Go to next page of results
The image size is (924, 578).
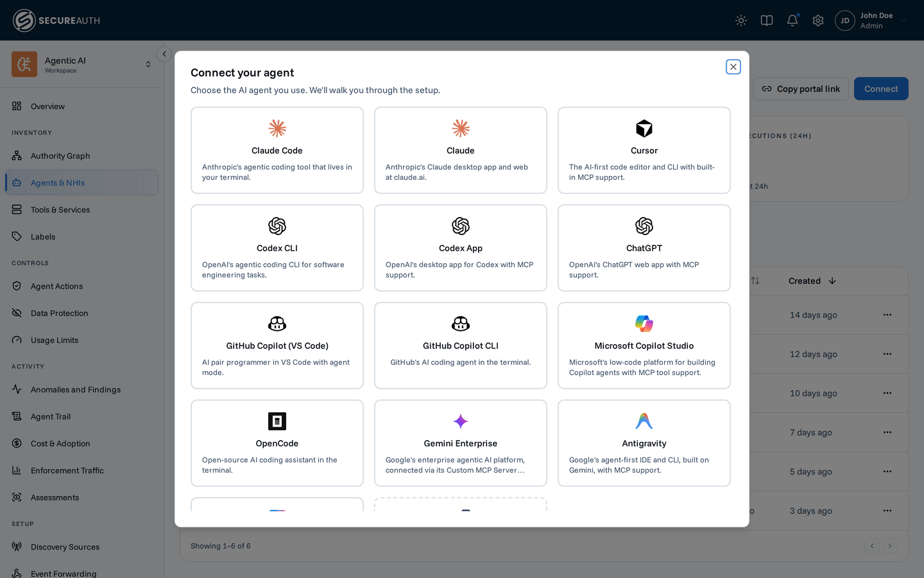coord(889,546)
